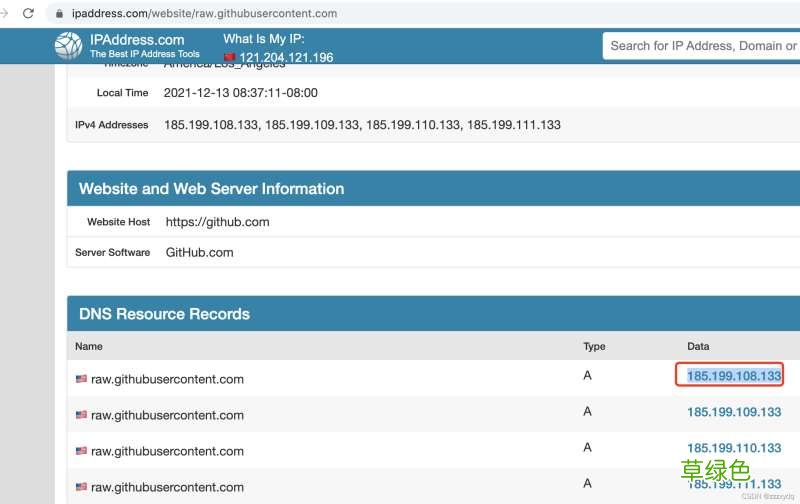The height and width of the screenshot is (504, 800).
Task: Click the Search for IP Address field
Action: pyautogui.click(x=702, y=46)
